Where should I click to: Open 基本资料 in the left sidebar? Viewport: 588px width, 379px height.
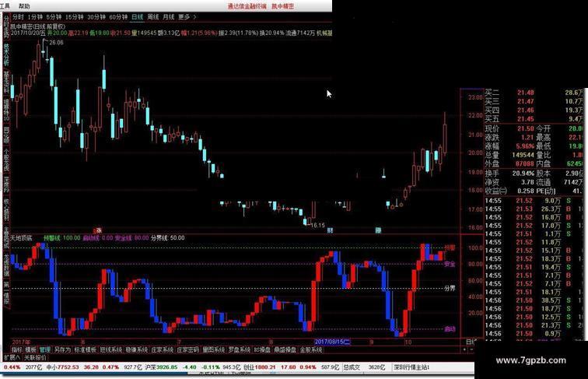pos(6,82)
